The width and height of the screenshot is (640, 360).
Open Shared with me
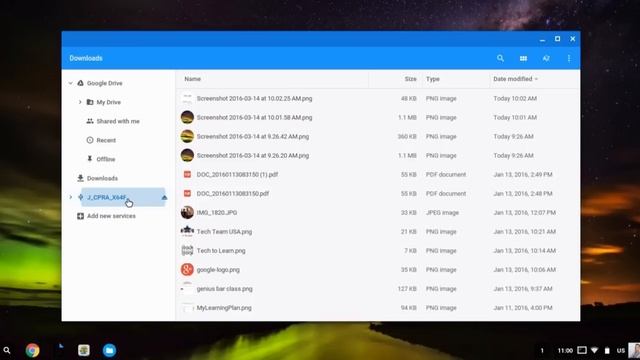[x=118, y=121]
